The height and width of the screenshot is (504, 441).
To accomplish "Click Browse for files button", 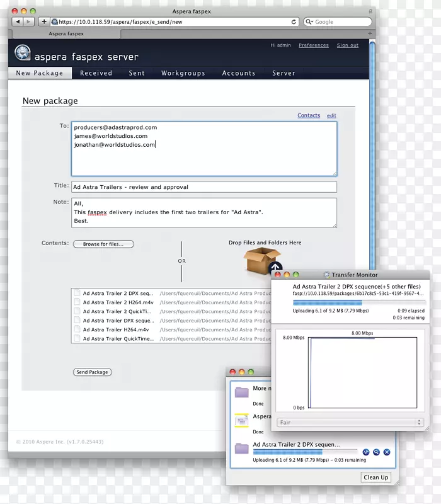I will (x=103, y=244).
